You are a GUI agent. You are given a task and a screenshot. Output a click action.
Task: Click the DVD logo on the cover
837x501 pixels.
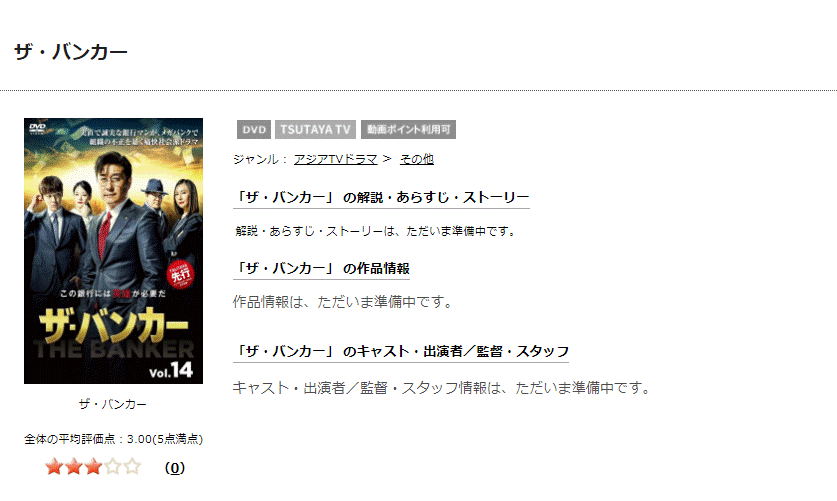(x=37, y=128)
